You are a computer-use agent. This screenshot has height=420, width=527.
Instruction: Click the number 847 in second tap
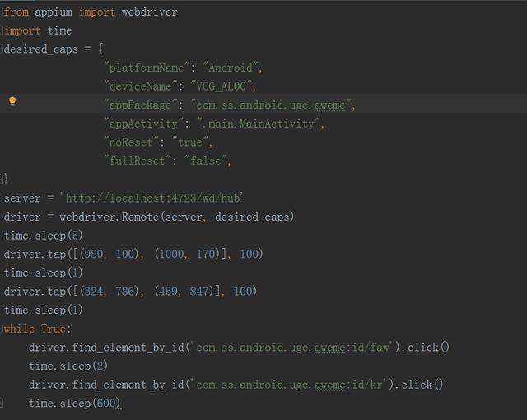[199, 292]
